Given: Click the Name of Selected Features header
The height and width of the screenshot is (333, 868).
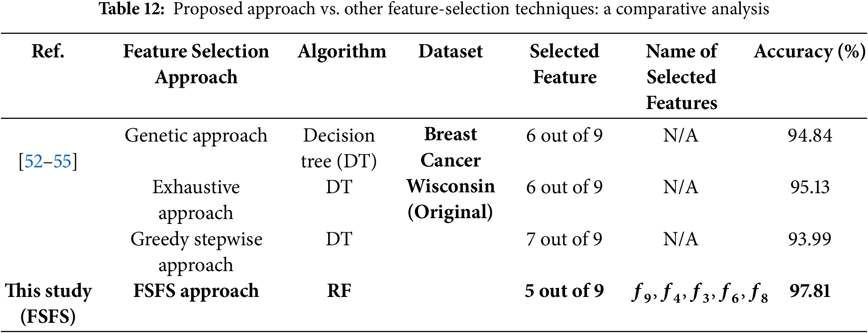Looking at the screenshot, I should click(x=681, y=77).
